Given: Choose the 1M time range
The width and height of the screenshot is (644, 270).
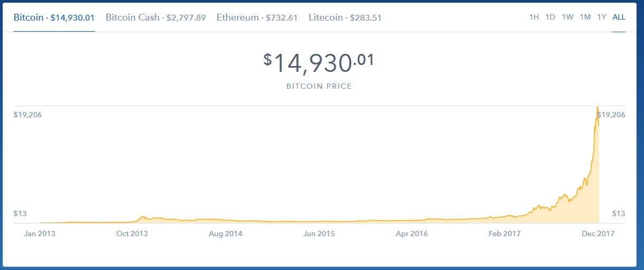Looking at the screenshot, I should [585, 17].
